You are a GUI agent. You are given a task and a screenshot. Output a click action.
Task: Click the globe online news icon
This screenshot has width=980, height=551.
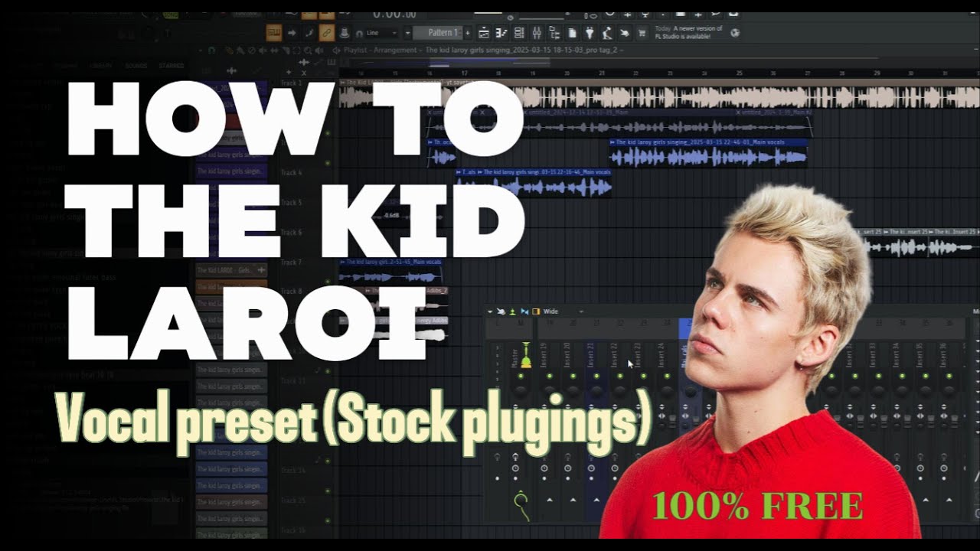point(735,33)
